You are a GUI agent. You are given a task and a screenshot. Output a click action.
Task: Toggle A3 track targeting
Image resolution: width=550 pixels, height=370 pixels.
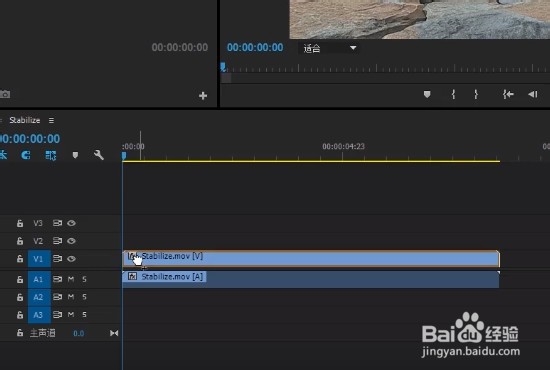click(x=39, y=315)
